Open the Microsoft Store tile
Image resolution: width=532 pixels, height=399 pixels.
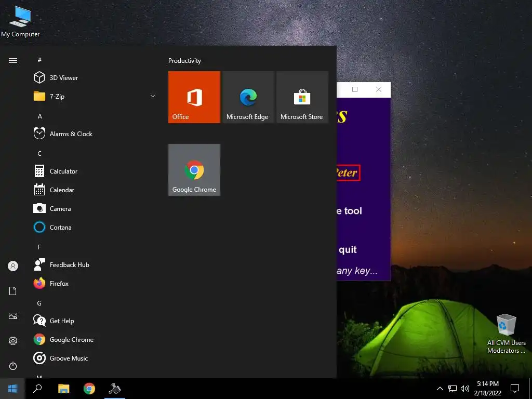point(302,97)
